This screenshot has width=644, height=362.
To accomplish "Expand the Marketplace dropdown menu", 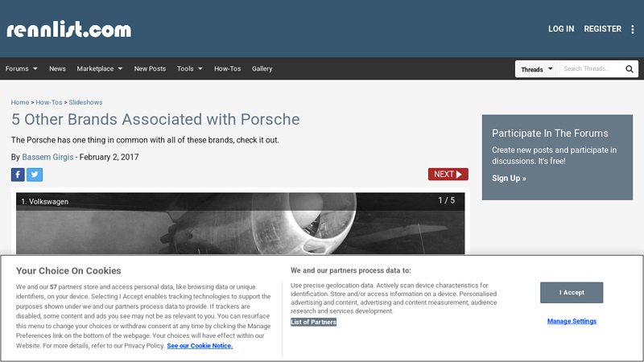I will click(x=100, y=68).
